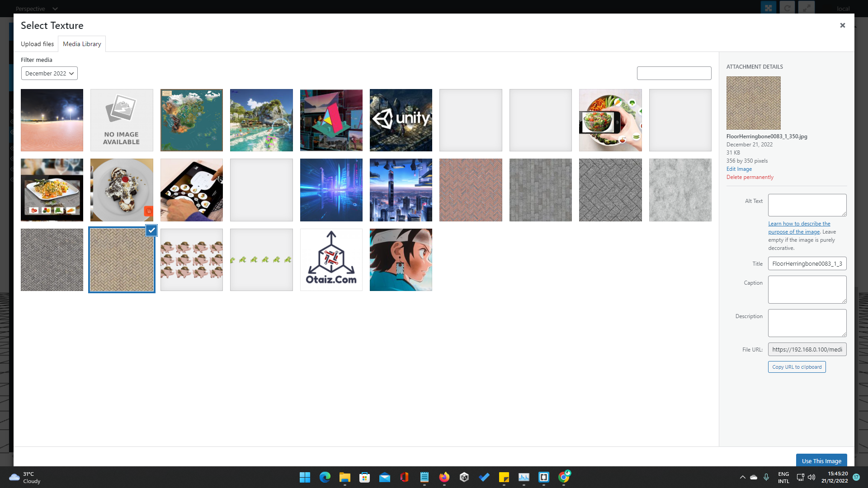Open File Explorer from the taskbar

[x=345, y=477]
